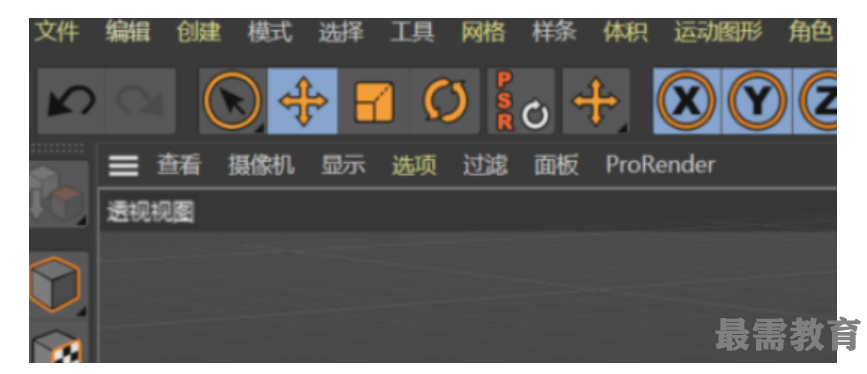The width and height of the screenshot is (867, 374).
Task: Click the dotted palette grip handle
Action: pyautogui.click(x=58, y=148)
